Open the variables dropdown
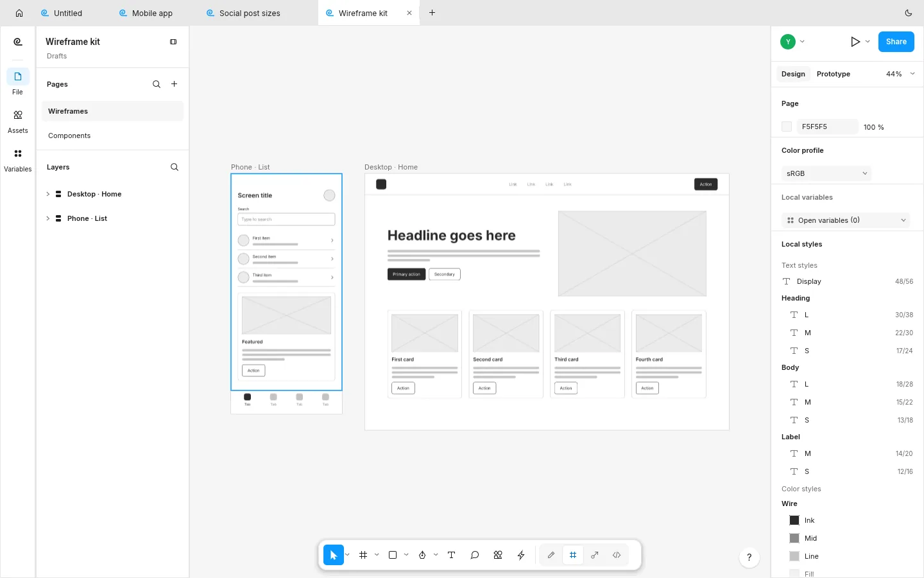The height and width of the screenshot is (578, 924). [x=846, y=220]
